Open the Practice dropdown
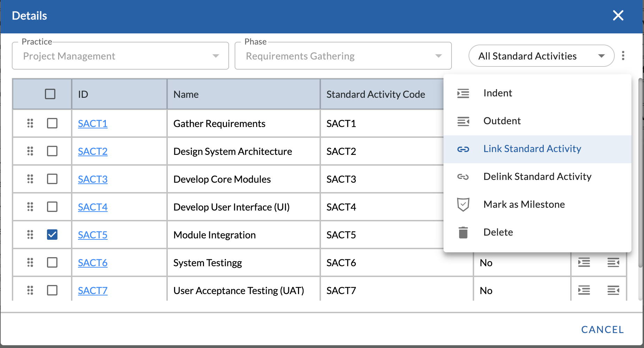Image resolution: width=644 pixels, height=348 pixels. pos(120,56)
